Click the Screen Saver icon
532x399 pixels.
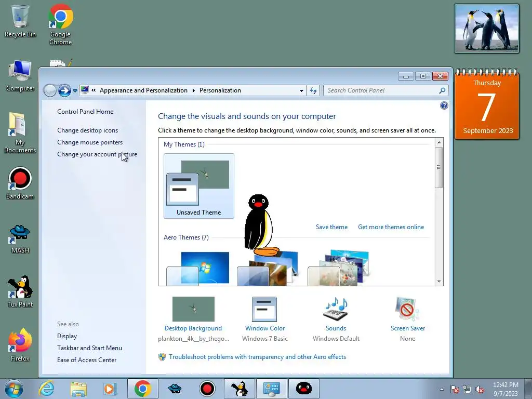coord(407,309)
